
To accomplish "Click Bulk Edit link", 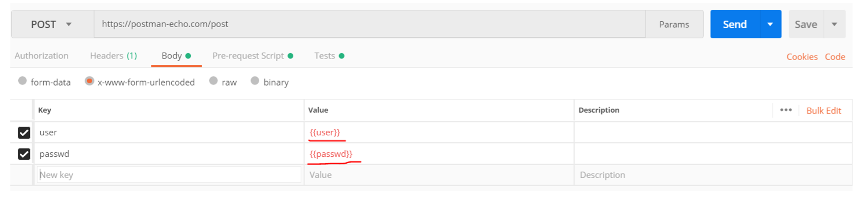I will [x=823, y=111].
